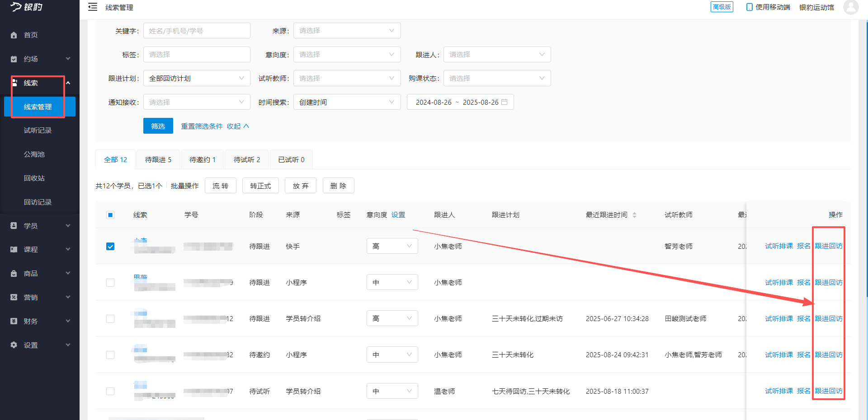Select the 首页 home icon in sidebar
The image size is (868, 420).
(14, 35)
